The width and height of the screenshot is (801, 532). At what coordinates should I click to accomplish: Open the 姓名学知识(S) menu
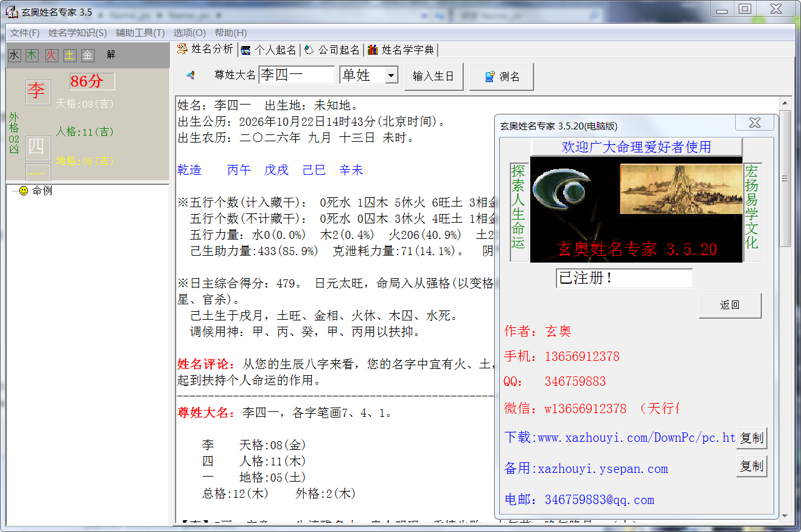coord(77,33)
